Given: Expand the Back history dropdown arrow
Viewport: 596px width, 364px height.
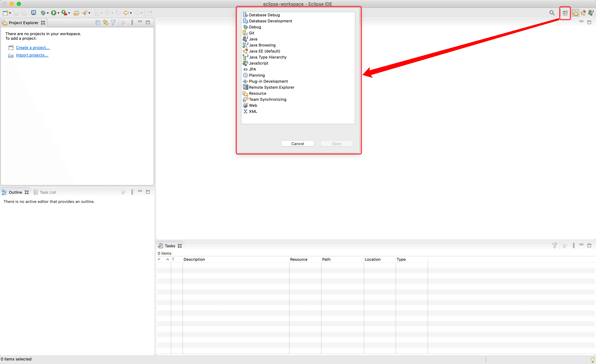Looking at the screenshot, I should click(131, 13).
